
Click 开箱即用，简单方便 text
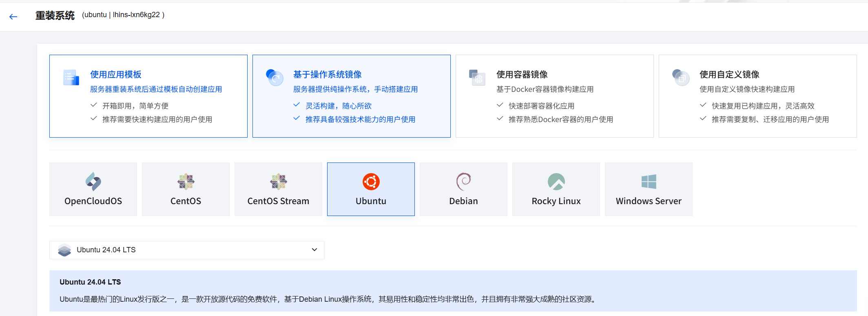pyautogui.click(x=135, y=106)
